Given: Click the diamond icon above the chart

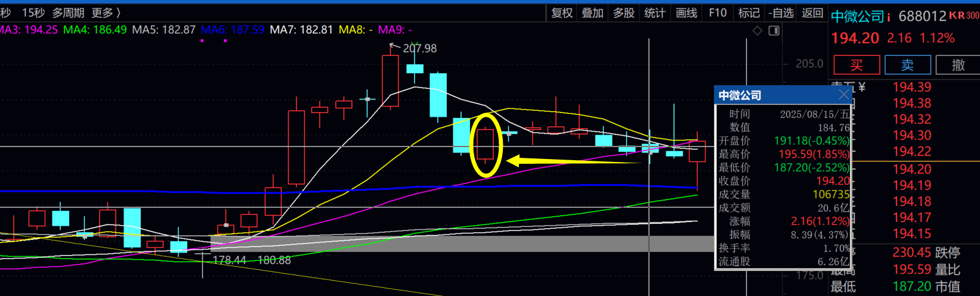Looking at the screenshot, I should coord(757,30).
